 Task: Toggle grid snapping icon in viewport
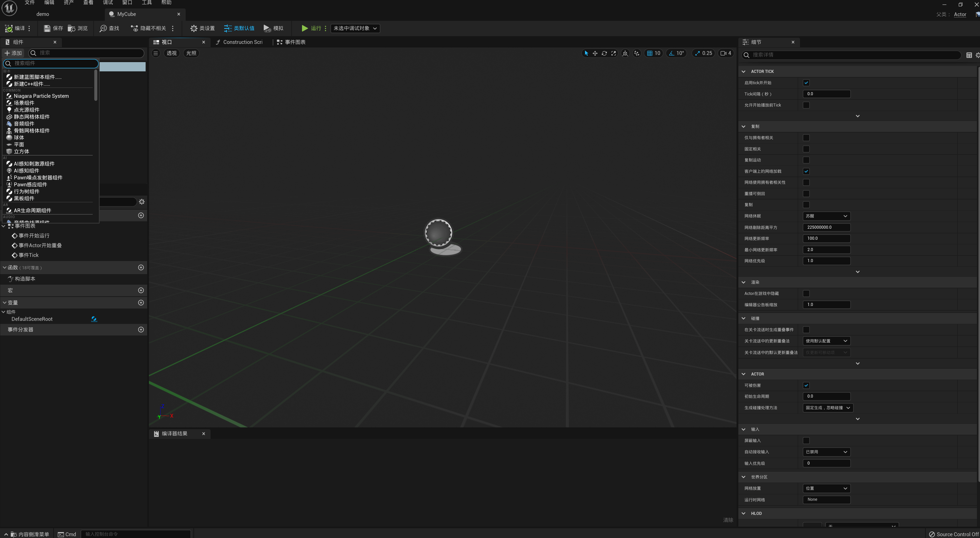click(x=650, y=54)
